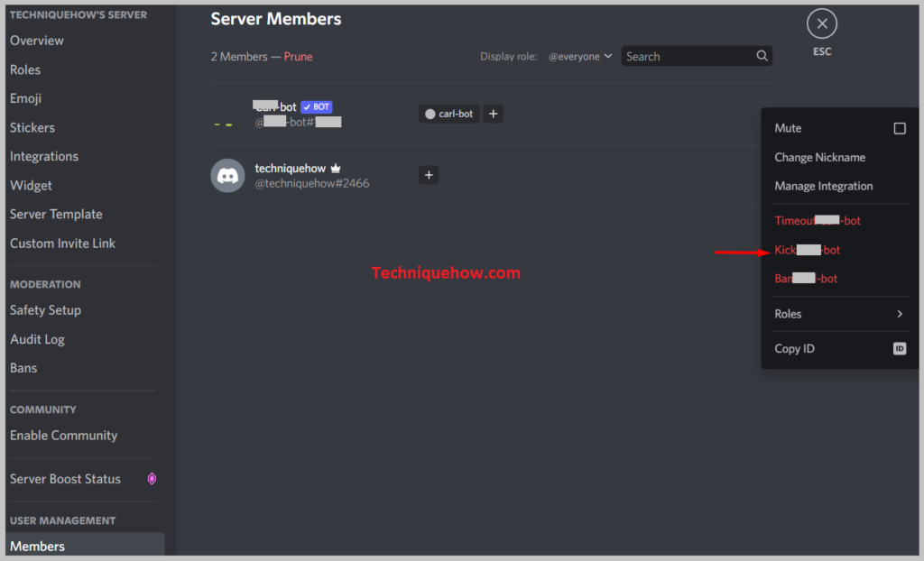
Task: Click the techniquehow Discord avatar
Action: click(227, 175)
